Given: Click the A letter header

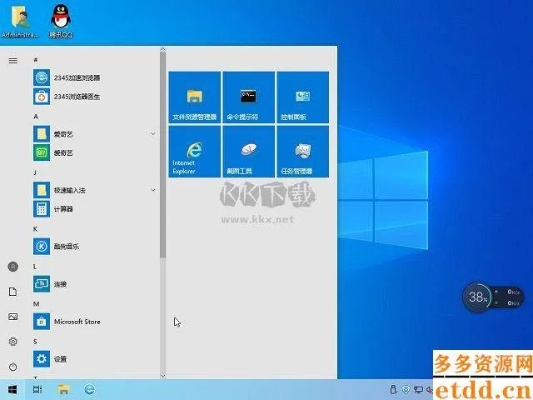Looking at the screenshot, I should coord(36,116).
